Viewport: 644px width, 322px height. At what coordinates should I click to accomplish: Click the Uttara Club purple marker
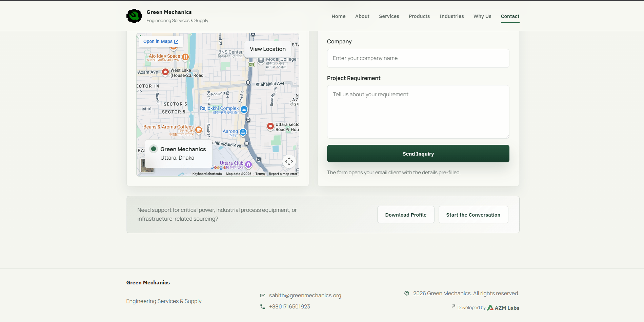(248, 164)
